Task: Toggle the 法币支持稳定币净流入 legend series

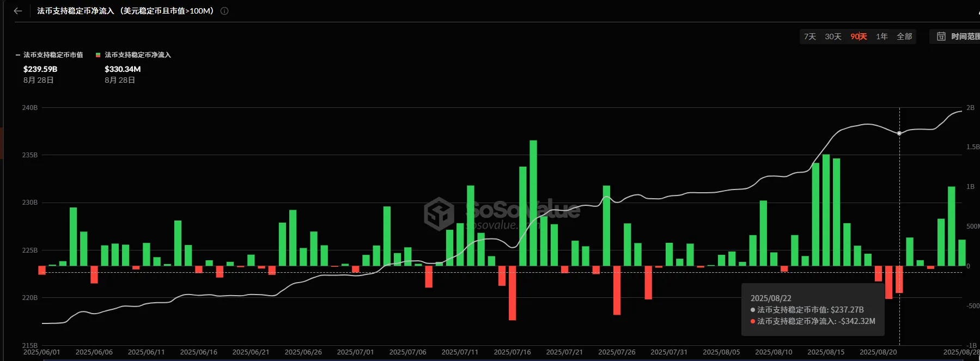Action: pos(137,55)
